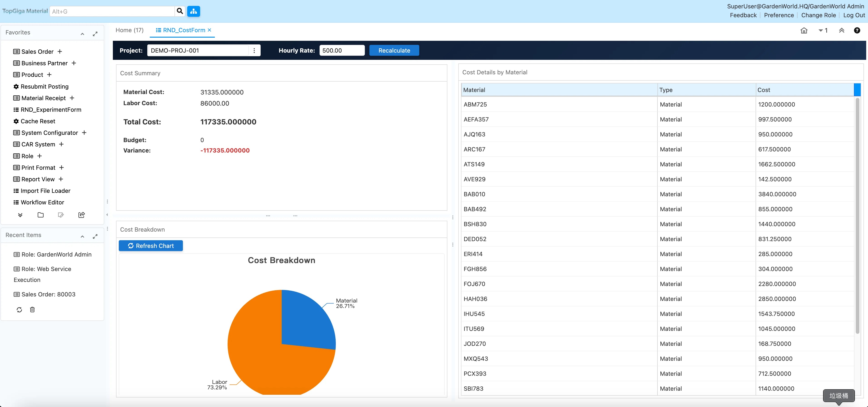Click the search magnifier icon

tap(179, 11)
